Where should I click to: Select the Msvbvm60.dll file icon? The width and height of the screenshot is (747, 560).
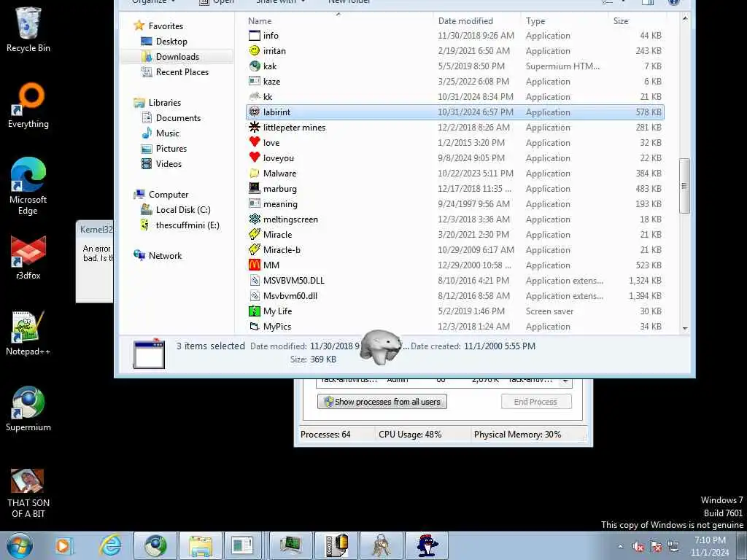pyautogui.click(x=255, y=296)
